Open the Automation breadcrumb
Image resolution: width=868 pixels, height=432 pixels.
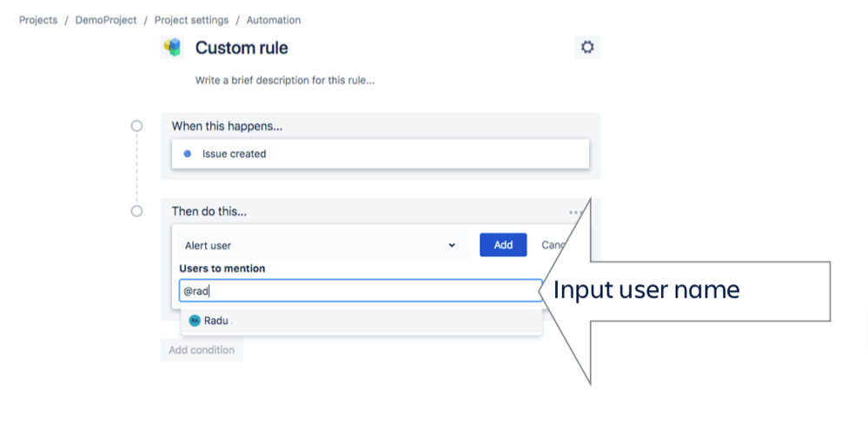[x=274, y=20]
